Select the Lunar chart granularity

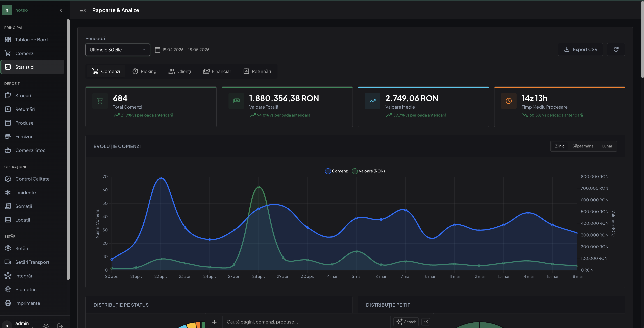(607, 146)
